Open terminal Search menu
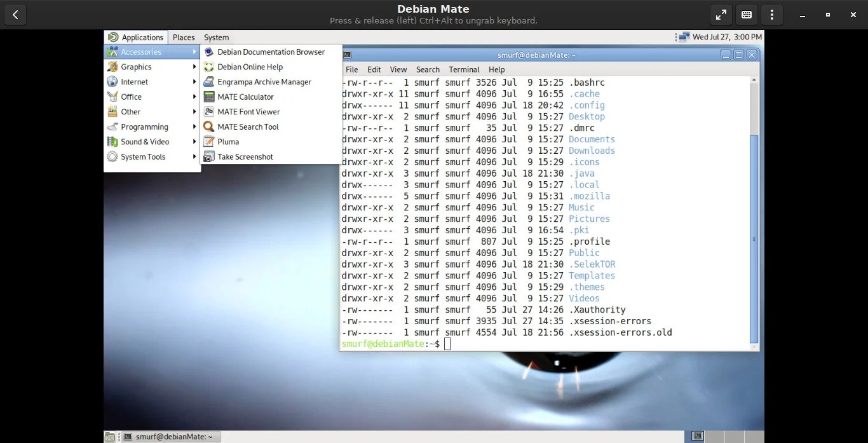This screenshot has height=443, width=868. click(x=428, y=69)
